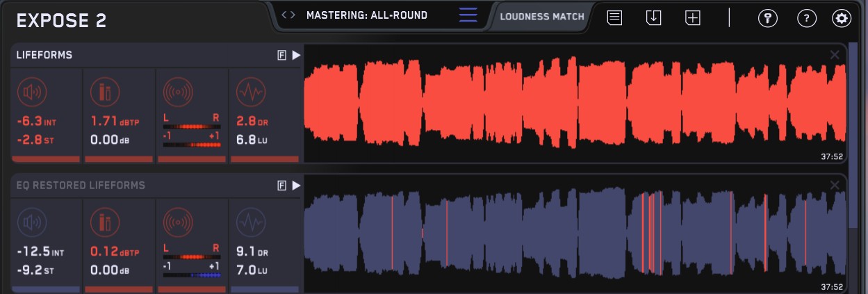Click the license key icon
This screenshot has height=294, width=868.
768,19
